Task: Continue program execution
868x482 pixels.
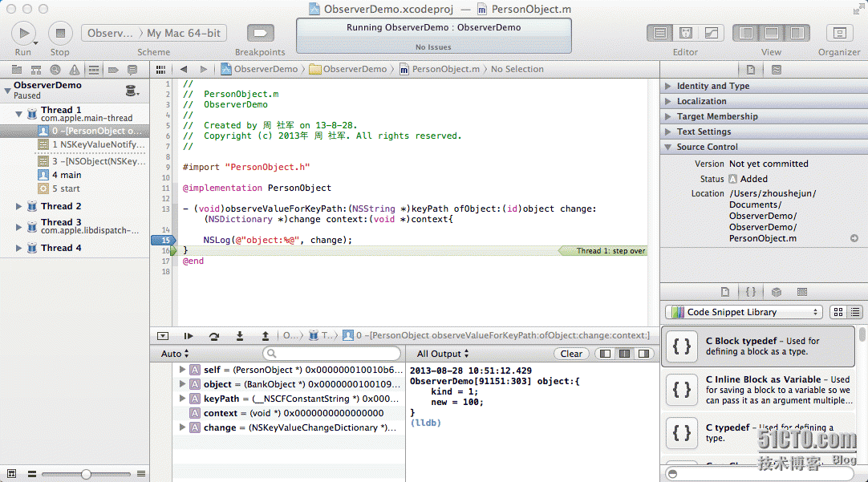Action: pos(189,336)
